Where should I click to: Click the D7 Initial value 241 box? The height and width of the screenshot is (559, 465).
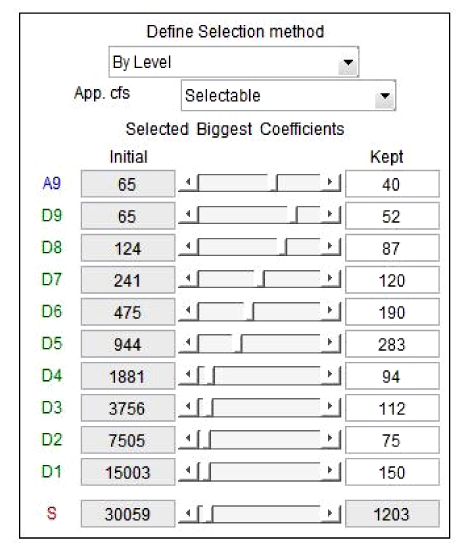pos(128,280)
